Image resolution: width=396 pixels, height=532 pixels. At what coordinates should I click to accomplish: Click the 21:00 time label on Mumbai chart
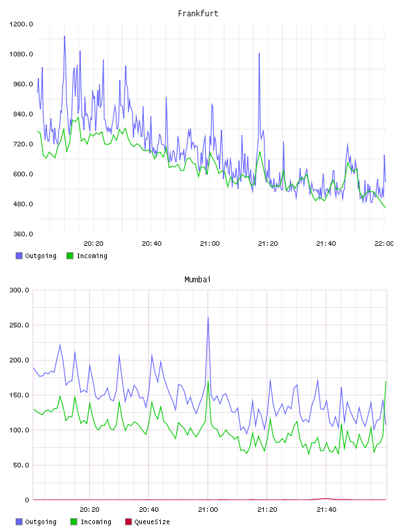tap(208, 510)
